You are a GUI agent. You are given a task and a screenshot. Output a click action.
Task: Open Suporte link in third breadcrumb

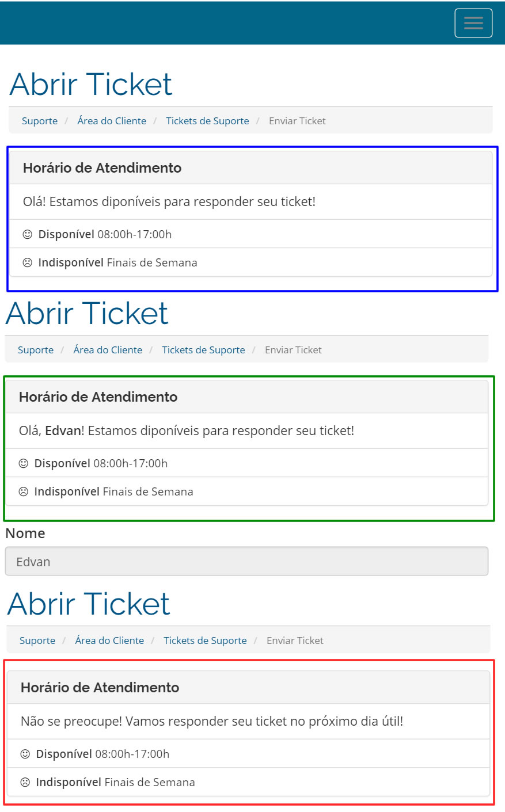pyautogui.click(x=37, y=641)
